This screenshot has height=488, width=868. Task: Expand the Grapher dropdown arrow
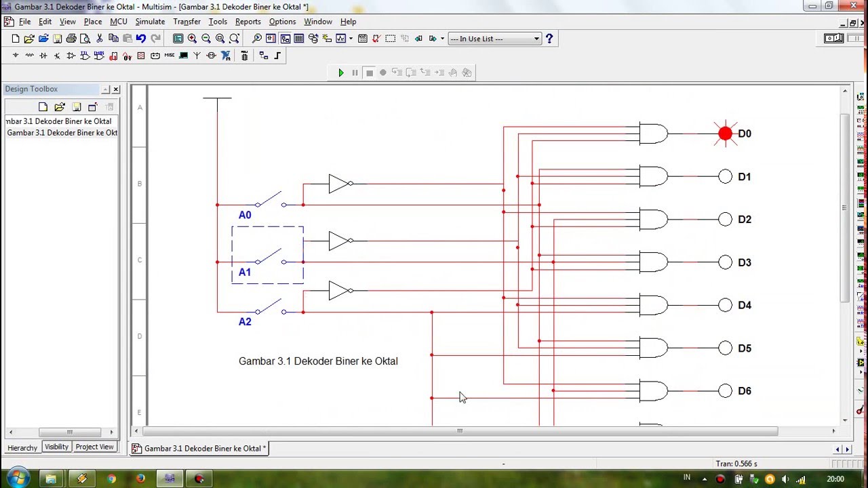click(351, 39)
